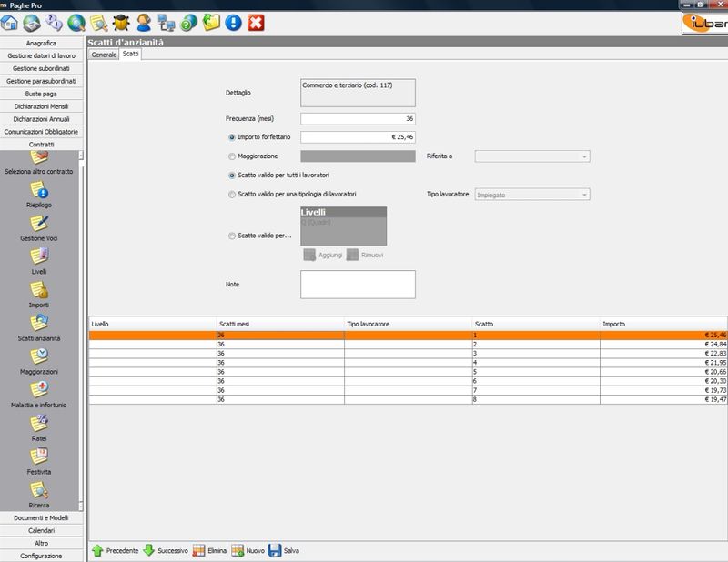Open the Livelli sidebar section
728x562 pixels.
pos(40,257)
